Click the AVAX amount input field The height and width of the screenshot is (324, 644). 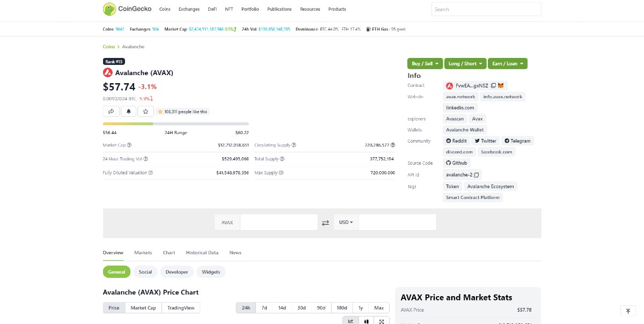pyautogui.click(x=279, y=223)
